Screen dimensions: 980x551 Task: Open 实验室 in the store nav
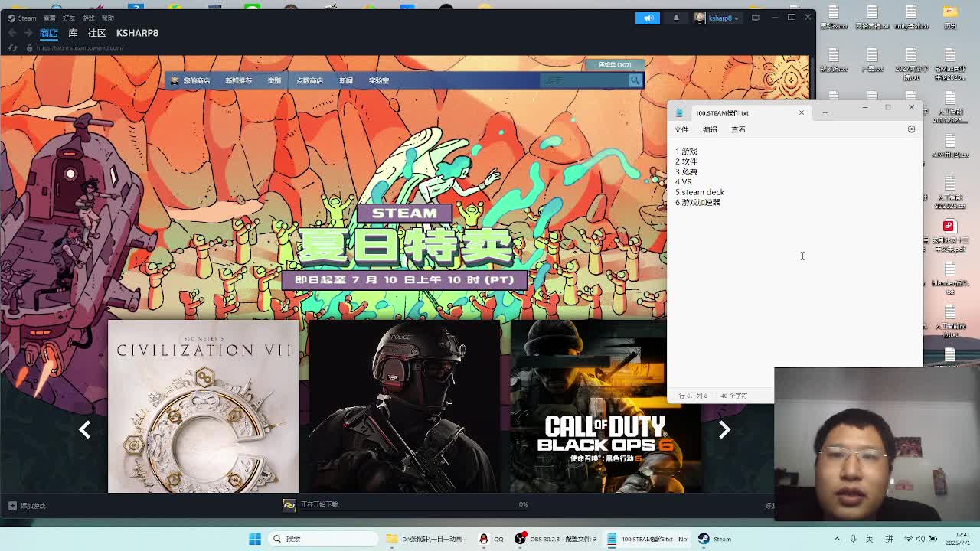379,80
